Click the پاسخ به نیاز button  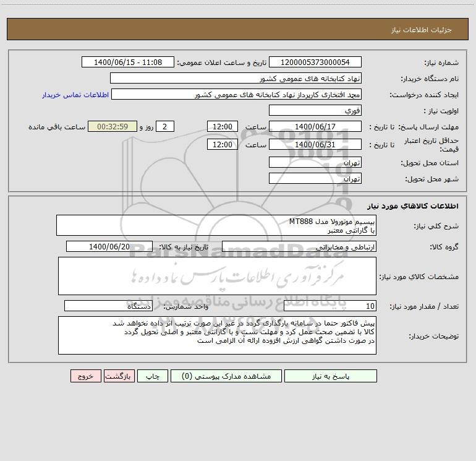pos(331,376)
